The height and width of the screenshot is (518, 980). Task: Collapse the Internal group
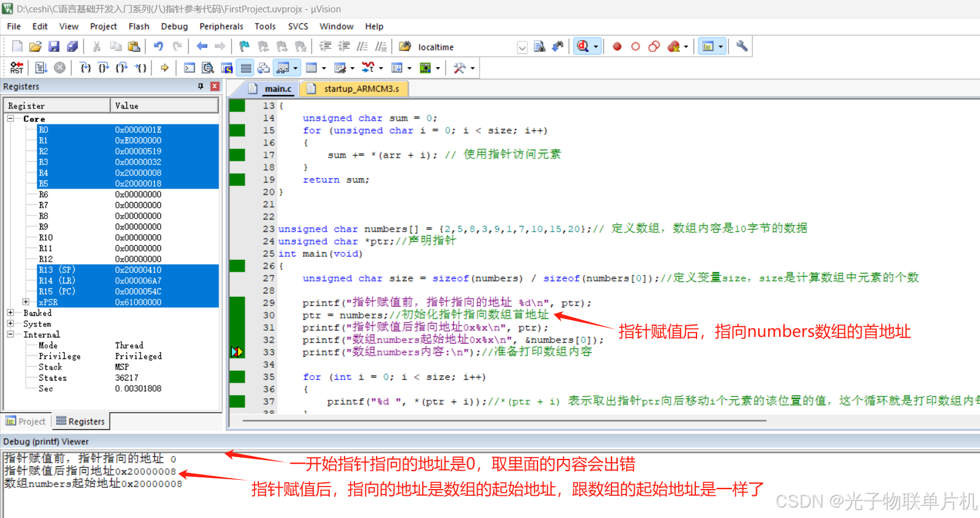[10, 334]
